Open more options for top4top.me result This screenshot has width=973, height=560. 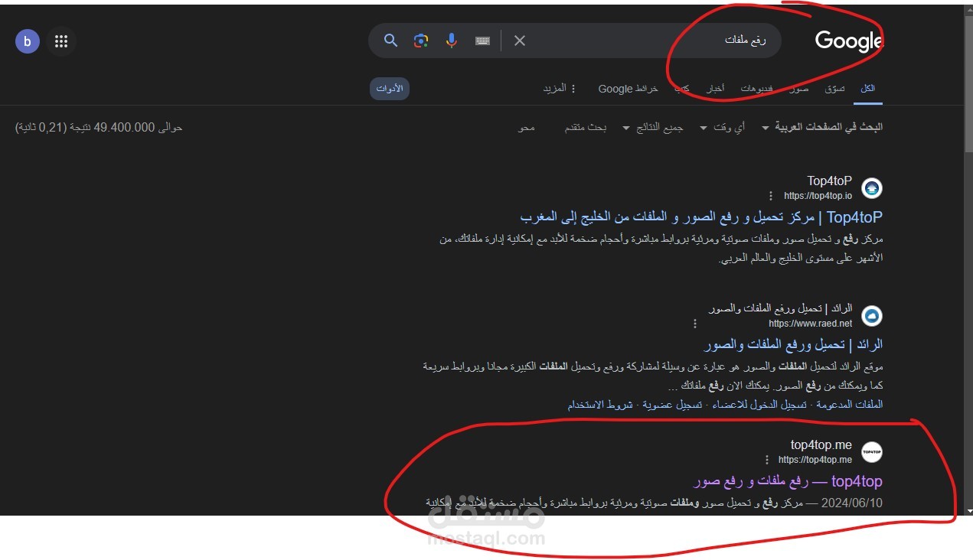click(767, 460)
